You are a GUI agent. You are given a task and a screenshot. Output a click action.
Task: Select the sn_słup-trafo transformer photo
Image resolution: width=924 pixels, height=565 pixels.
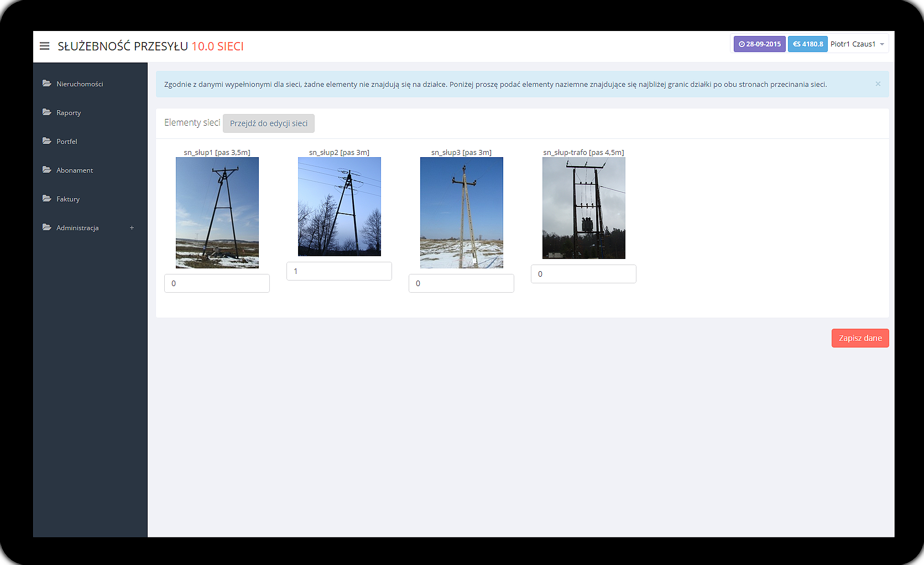(x=583, y=208)
